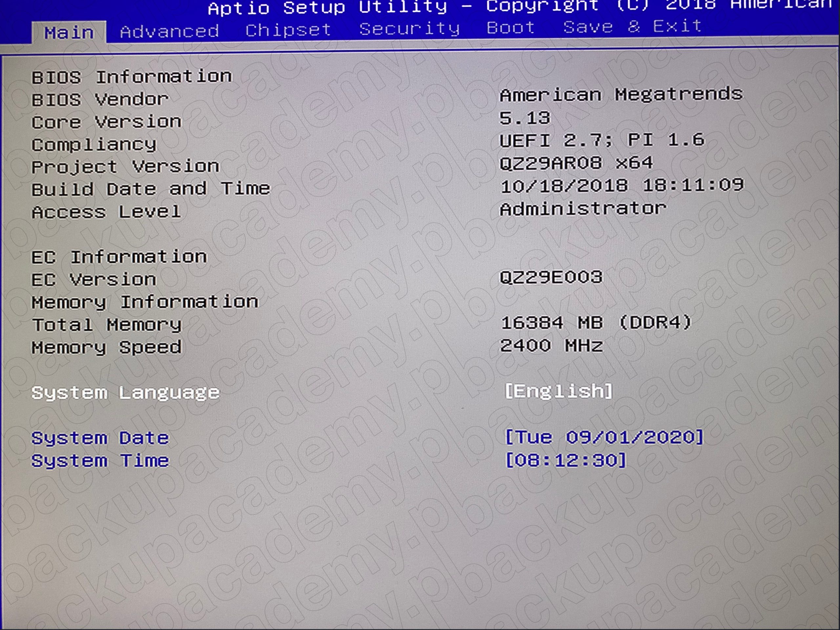
Task: Click the 2400 MHz value
Action: point(551,345)
